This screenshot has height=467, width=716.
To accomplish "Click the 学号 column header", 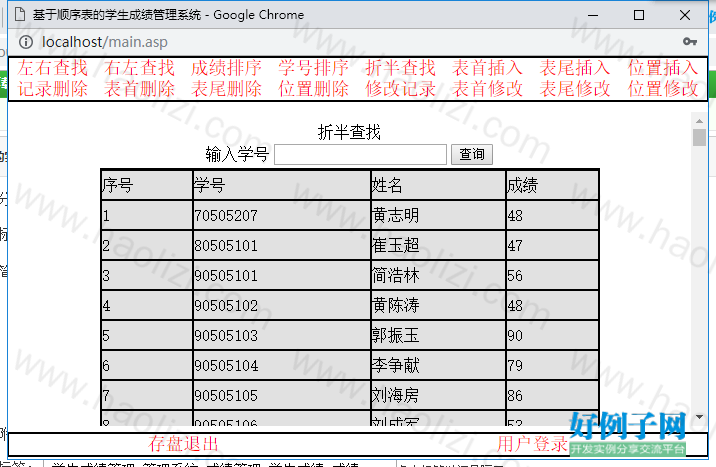I will click(x=282, y=185).
